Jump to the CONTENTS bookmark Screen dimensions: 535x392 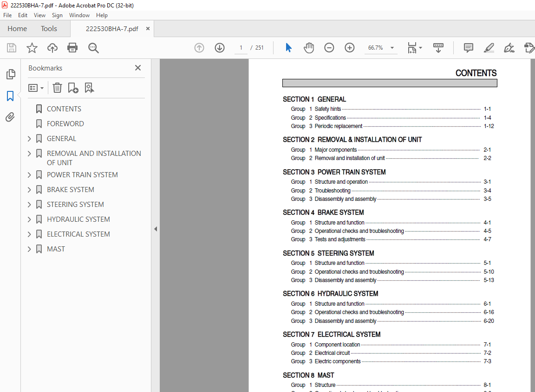64,109
